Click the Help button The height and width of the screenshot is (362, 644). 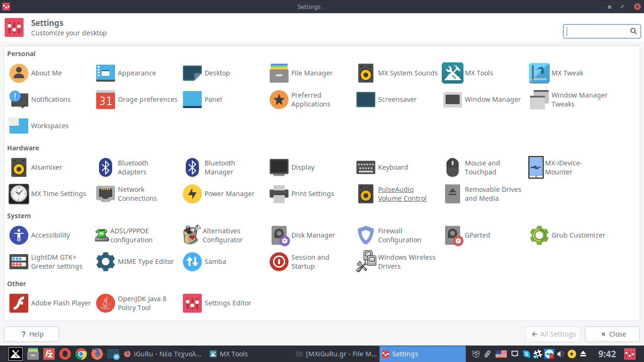point(32,334)
